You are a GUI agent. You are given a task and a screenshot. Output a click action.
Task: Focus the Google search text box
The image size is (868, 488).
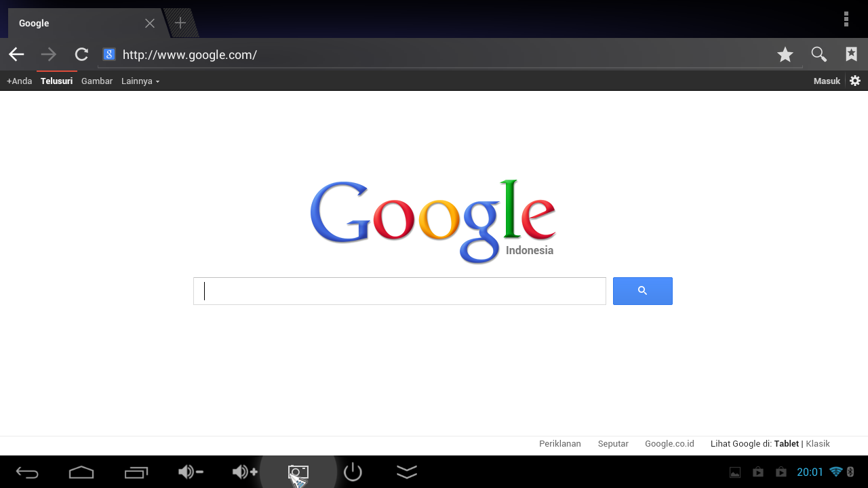[399, 291]
